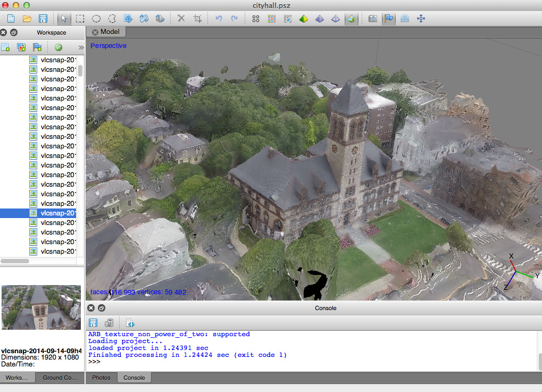Activate the circle selection tool
The width and height of the screenshot is (542, 392).
pyautogui.click(x=96, y=19)
